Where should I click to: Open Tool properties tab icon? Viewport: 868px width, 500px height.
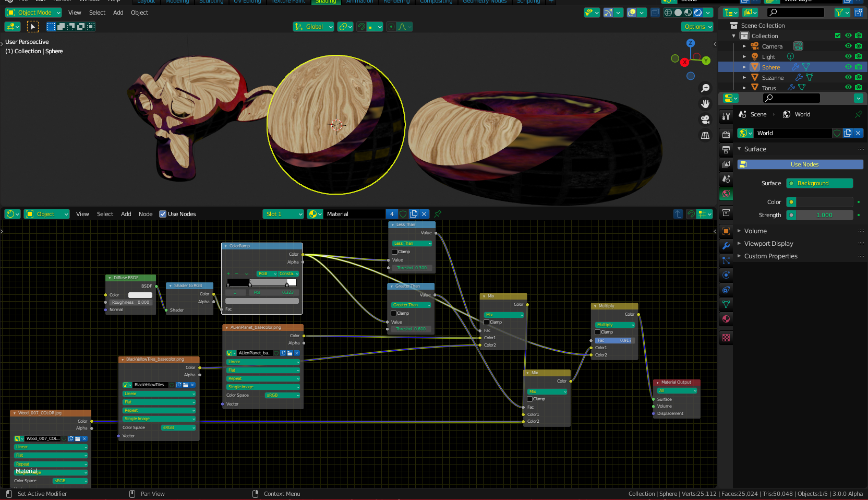click(x=726, y=116)
